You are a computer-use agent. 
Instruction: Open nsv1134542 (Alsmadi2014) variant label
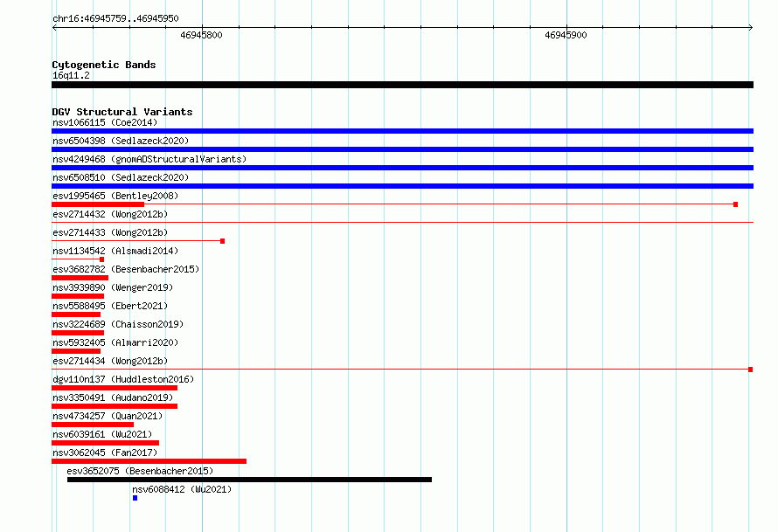point(115,251)
